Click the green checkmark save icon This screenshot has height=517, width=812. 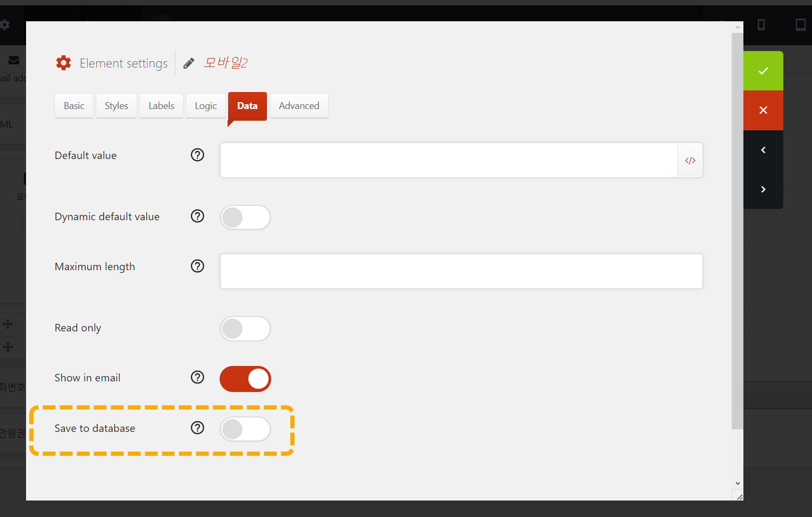click(x=763, y=71)
